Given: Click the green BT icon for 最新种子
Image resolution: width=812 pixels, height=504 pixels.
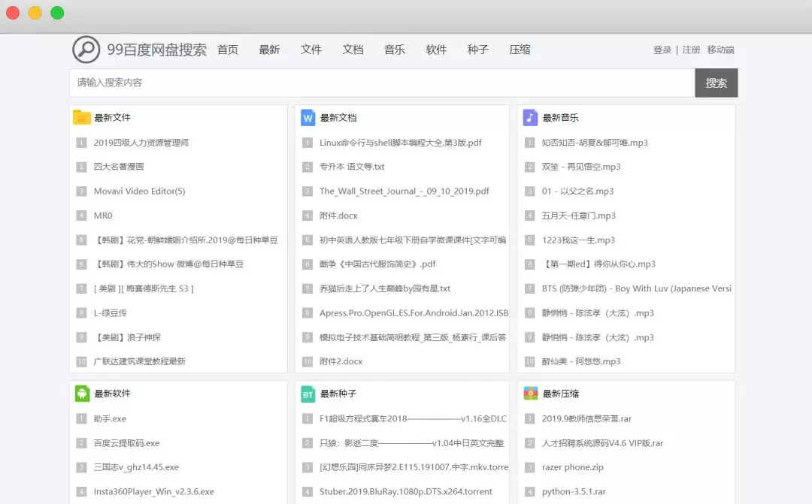Looking at the screenshot, I should click(308, 394).
